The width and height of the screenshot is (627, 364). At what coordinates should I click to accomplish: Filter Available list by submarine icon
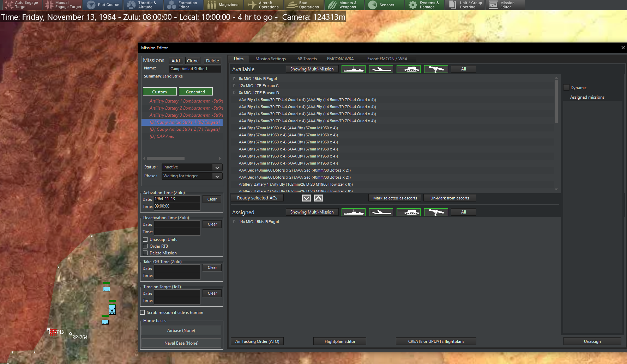coord(381,69)
